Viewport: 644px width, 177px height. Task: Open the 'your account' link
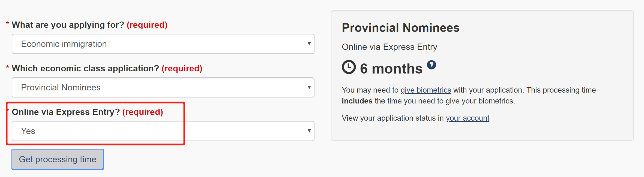468,118
